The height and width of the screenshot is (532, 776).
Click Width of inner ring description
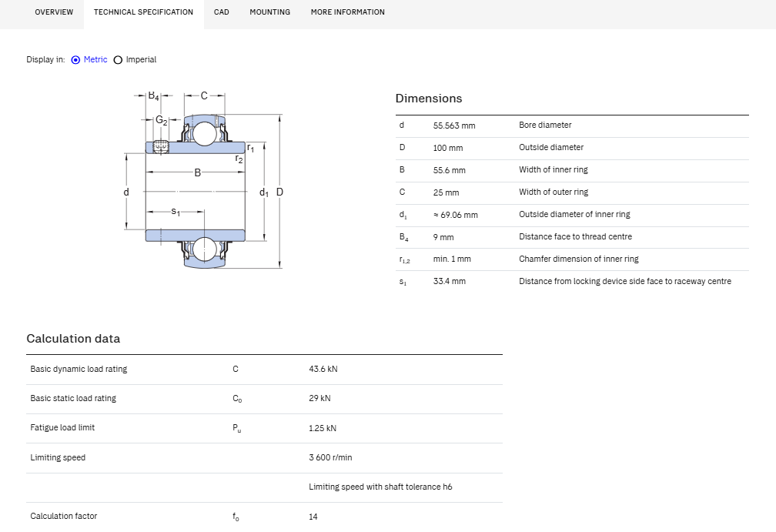554,169
